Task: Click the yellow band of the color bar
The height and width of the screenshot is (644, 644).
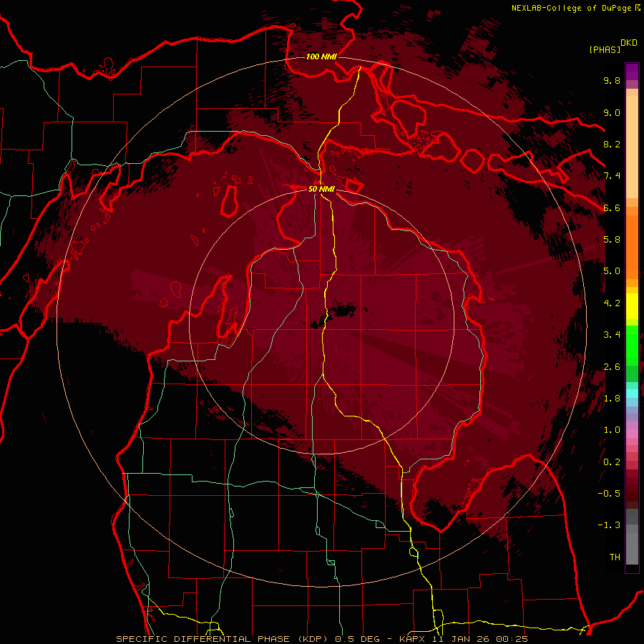Action: click(632, 306)
